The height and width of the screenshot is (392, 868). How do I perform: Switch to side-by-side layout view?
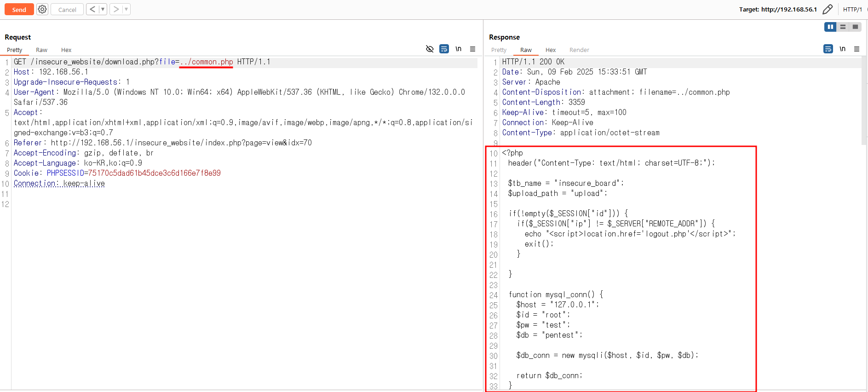tap(830, 27)
